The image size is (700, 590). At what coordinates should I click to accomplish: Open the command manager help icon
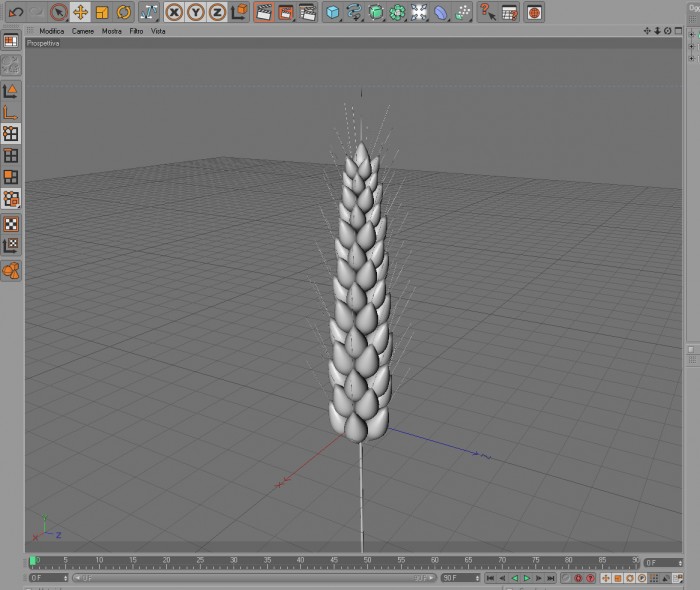click(509, 12)
